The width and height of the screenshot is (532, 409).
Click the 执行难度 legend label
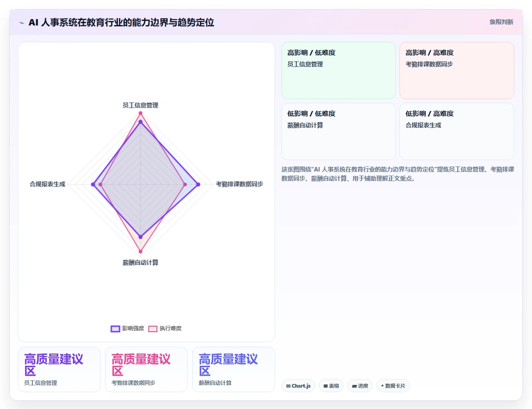(x=171, y=328)
